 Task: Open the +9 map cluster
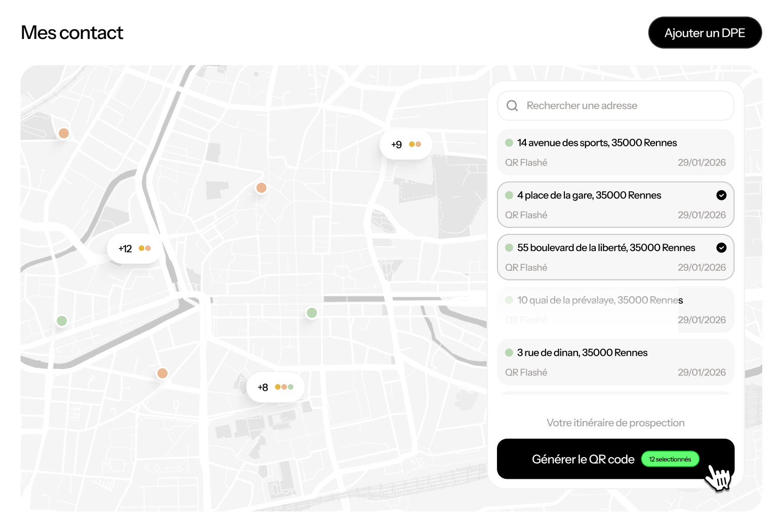tap(406, 145)
